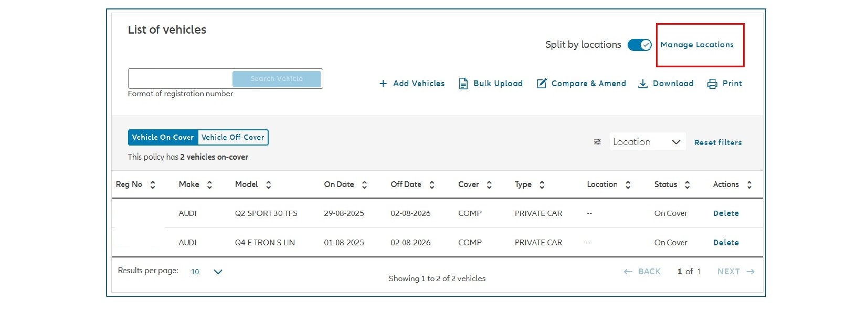Select the Q4 E-TRON S LIN model cell
Viewport: 868px width, 310px height.
265,242
